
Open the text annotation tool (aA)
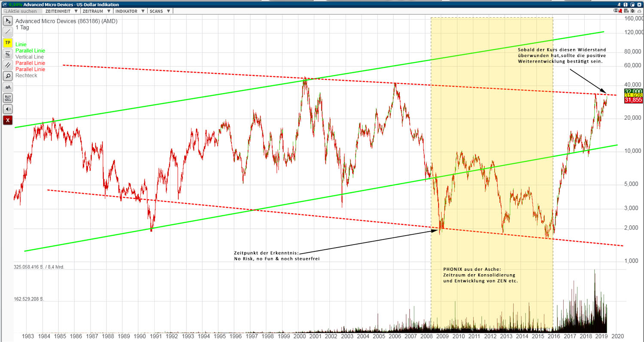[7, 87]
